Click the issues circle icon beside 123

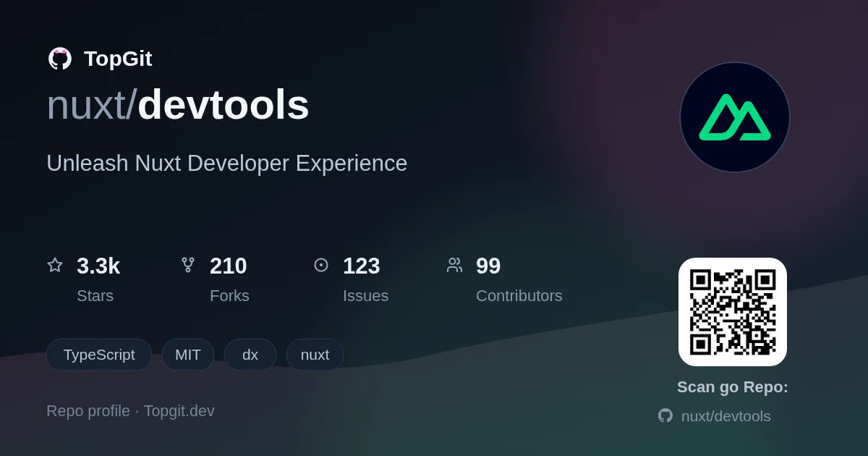click(321, 265)
